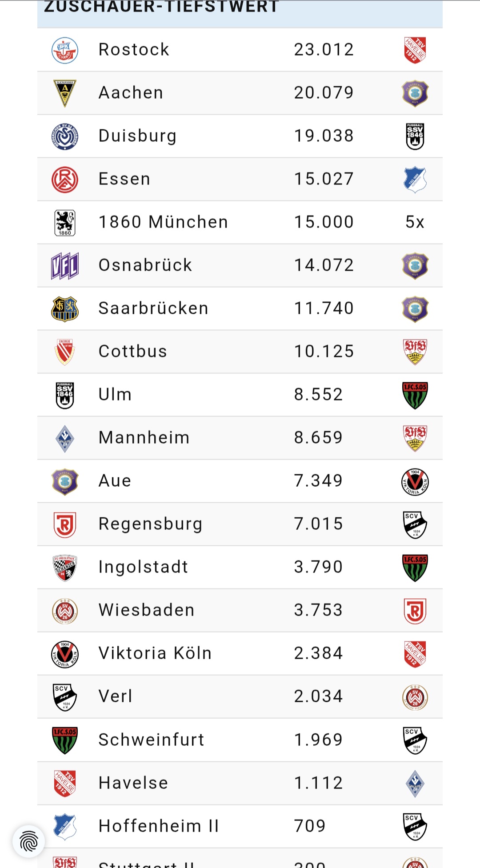Viewport: 480px width, 868px height.
Task: Tap the Rot-Weiss Essen crest
Action: [65, 180]
